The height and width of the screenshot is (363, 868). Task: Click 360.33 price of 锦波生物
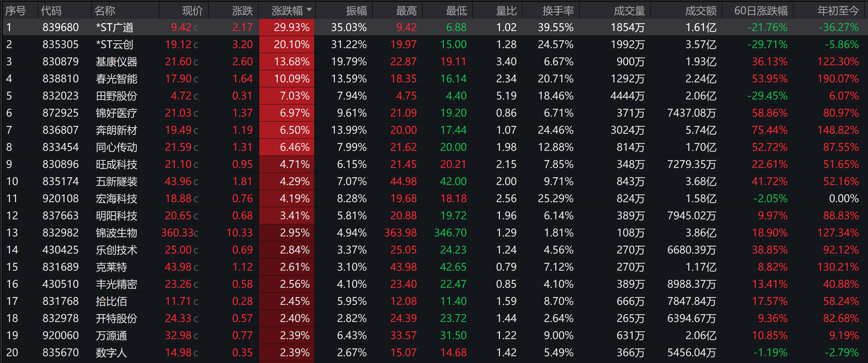(178, 233)
